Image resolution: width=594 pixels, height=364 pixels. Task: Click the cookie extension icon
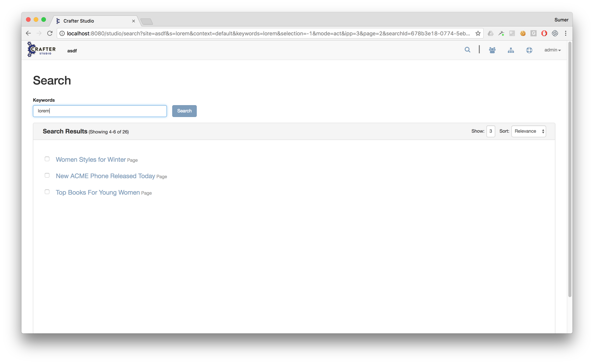point(523,33)
